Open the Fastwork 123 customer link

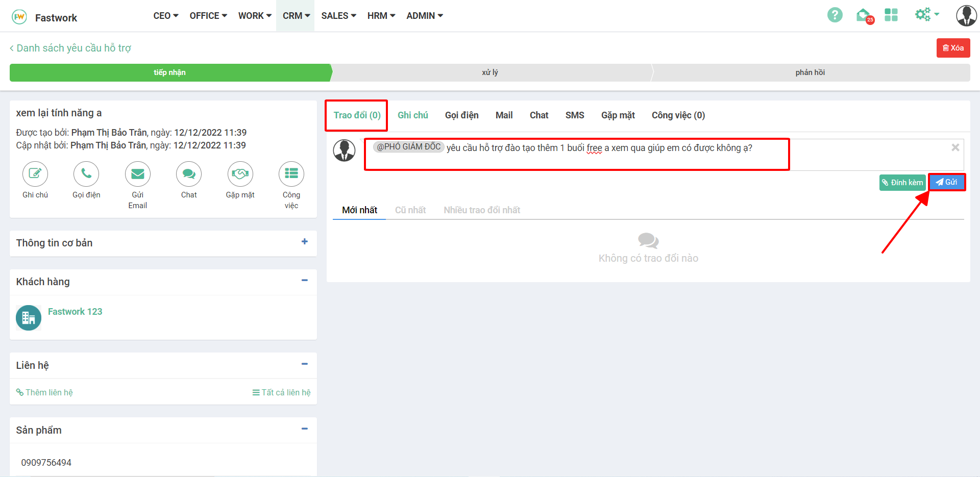75,312
